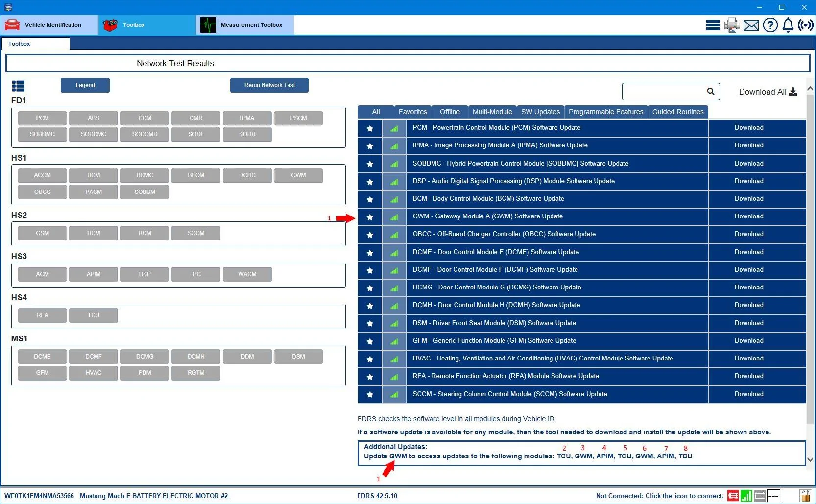Screen dimensions: 816x504
Task: Click the printer icon in the header
Action: coord(732,25)
